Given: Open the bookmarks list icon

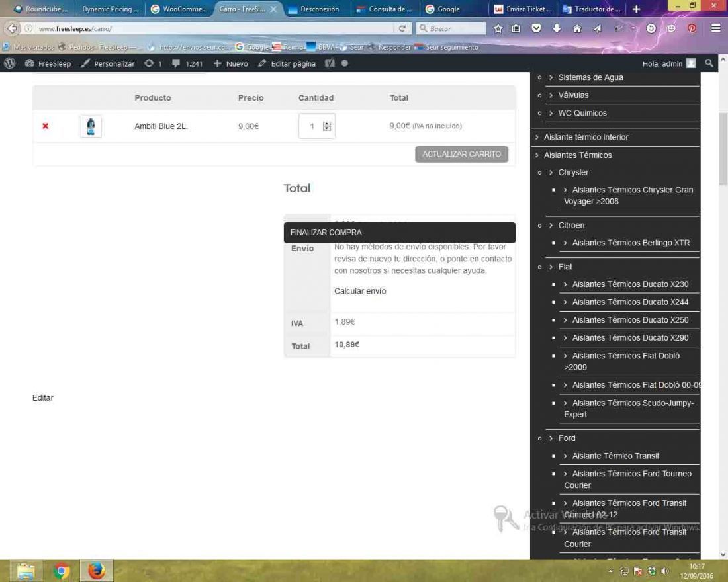Looking at the screenshot, I should 516,29.
